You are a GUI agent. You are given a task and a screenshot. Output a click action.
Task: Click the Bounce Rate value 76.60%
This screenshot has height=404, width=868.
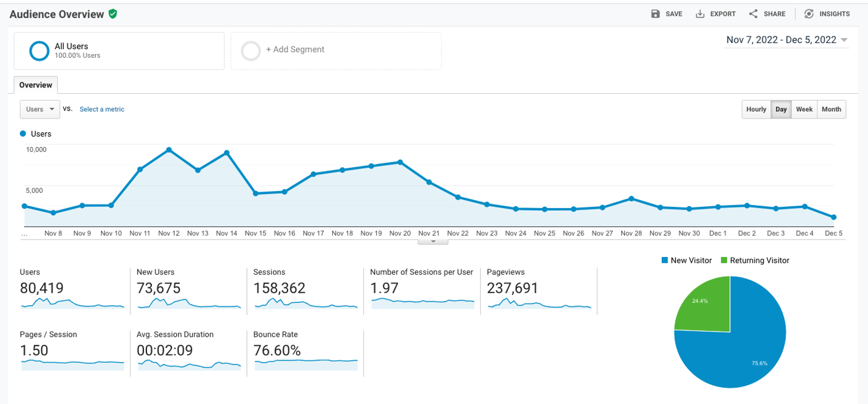click(x=277, y=350)
